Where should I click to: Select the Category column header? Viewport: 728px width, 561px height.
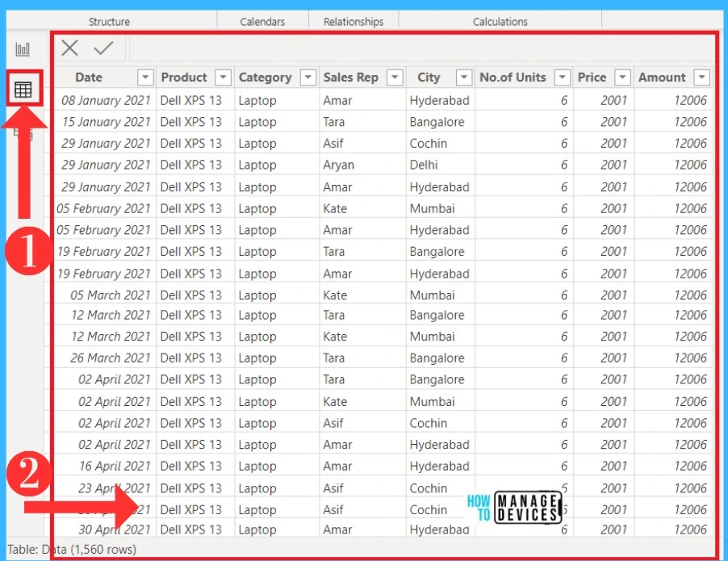[265, 77]
